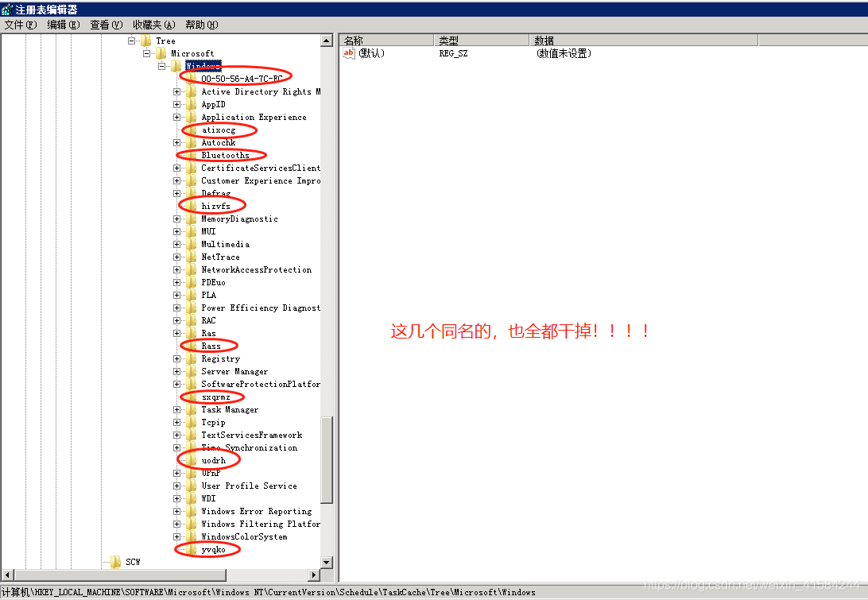
Task: Click the REG_SZ type cell
Action: pyautogui.click(x=453, y=53)
